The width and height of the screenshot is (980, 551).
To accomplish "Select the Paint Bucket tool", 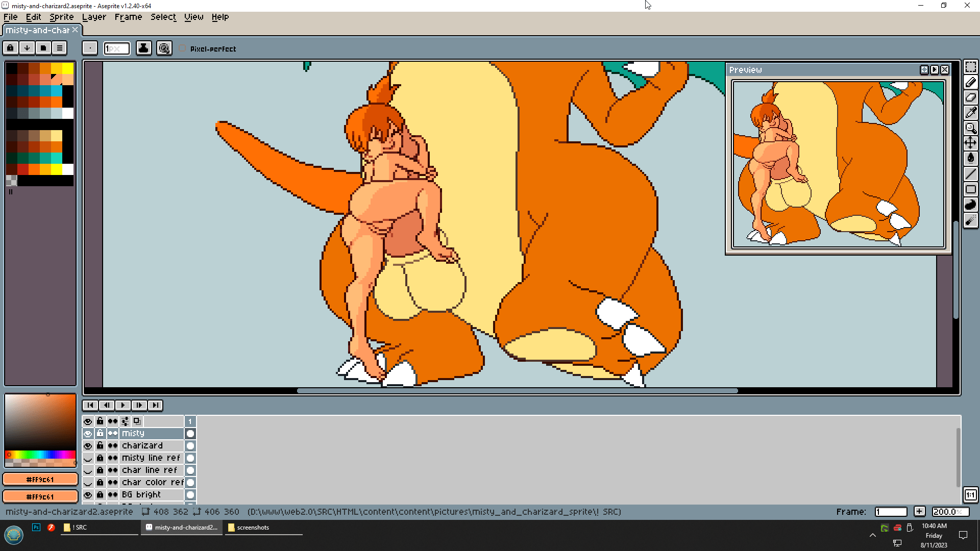I will pos(970,159).
